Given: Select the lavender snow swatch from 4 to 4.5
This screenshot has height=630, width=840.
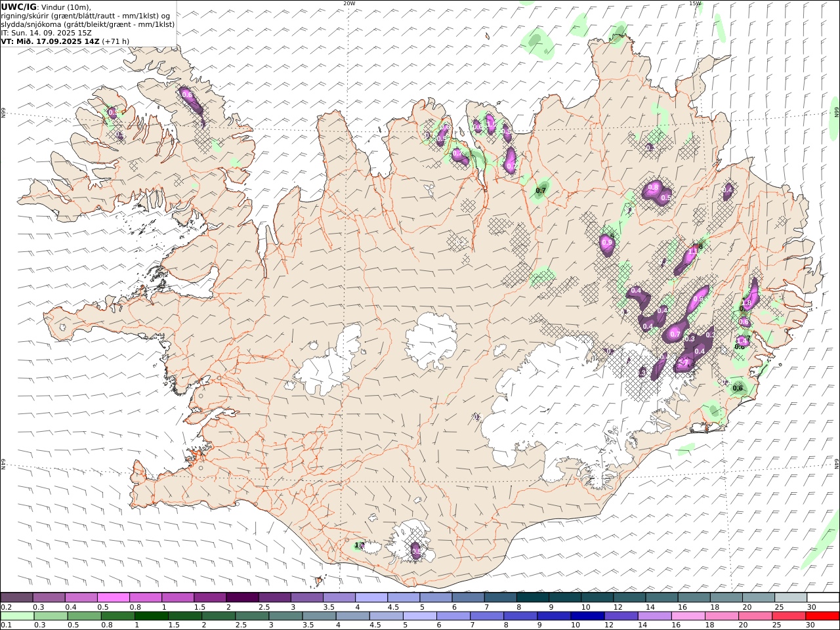Looking at the screenshot, I should click(x=371, y=597).
